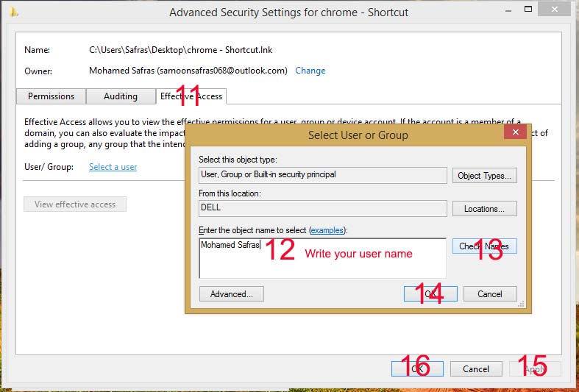The height and width of the screenshot is (392, 579).
Task: Switch to the Permissions tab
Action: [51, 96]
